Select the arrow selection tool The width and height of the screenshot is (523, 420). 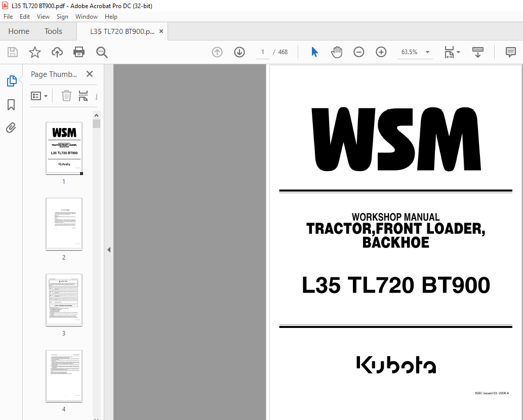[x=314, y=52]
